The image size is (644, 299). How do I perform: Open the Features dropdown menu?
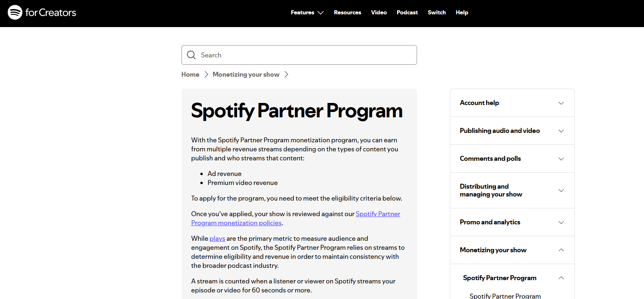pos(307,12)
